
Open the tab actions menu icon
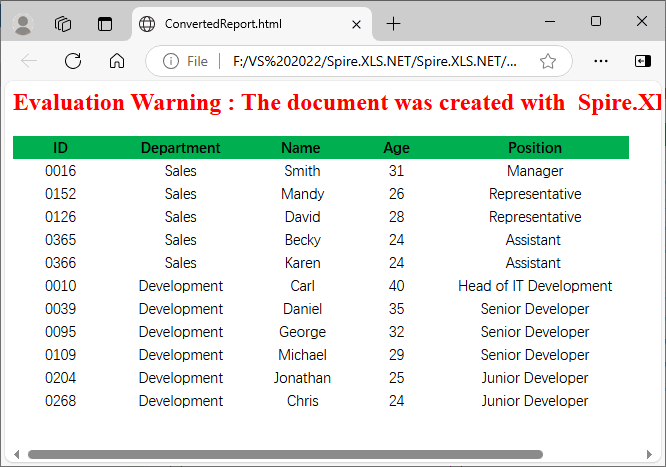click(104, 24)
